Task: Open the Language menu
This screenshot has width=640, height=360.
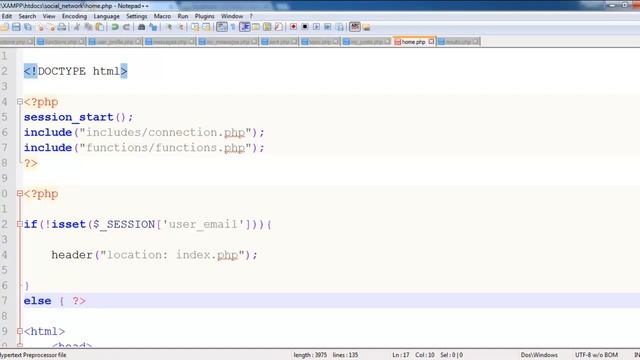Action: (107, 16)
